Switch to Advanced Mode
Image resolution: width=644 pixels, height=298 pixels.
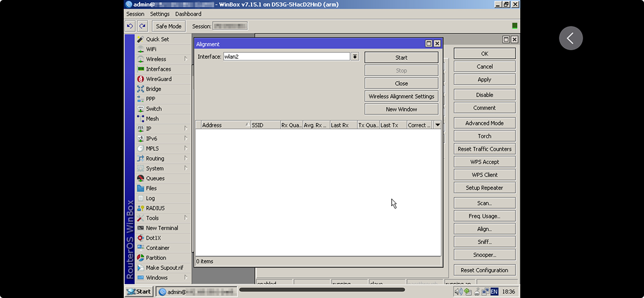point(484,123)
